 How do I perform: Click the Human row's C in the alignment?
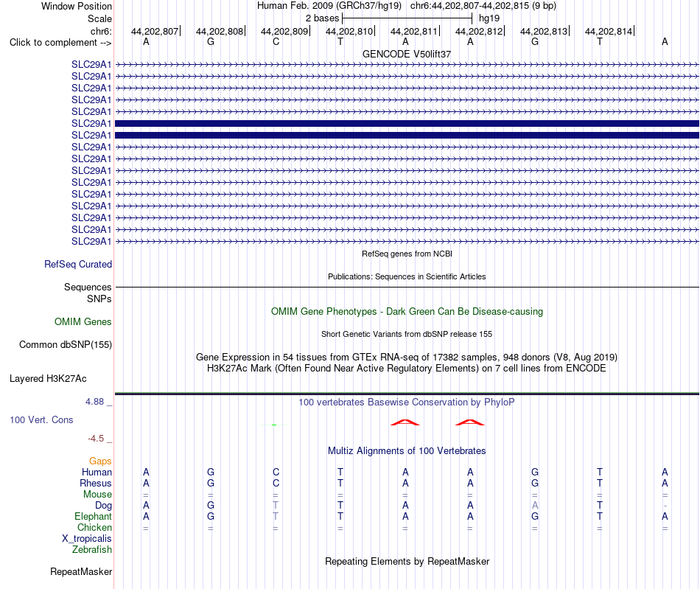pyautogui.click(x=276, y=472)
